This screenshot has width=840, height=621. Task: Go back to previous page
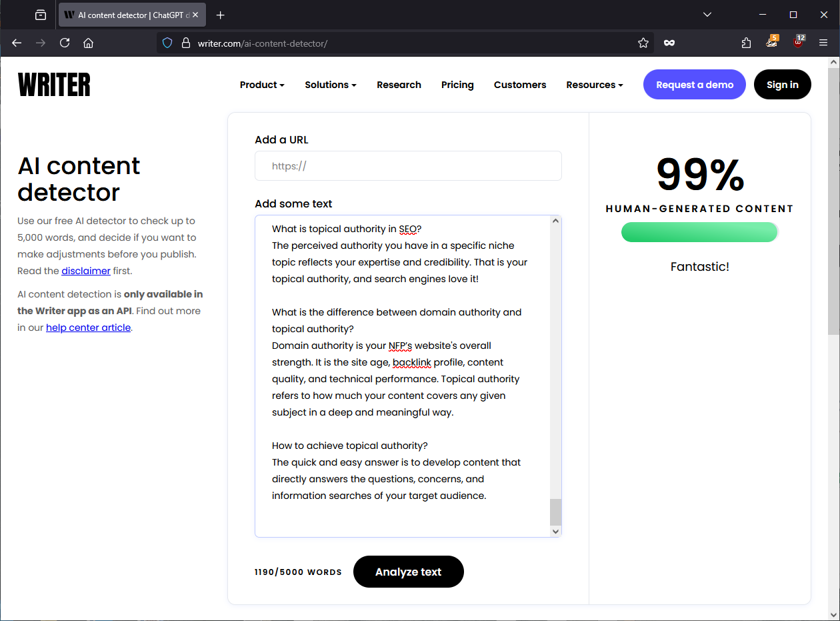click(17, 43)
